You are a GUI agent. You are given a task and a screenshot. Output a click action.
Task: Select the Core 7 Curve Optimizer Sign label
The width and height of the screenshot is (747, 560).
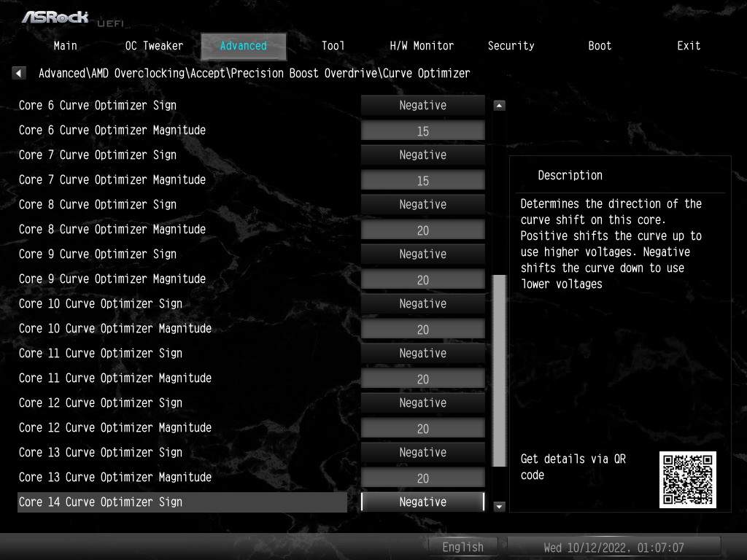click(x=98, y=155)
